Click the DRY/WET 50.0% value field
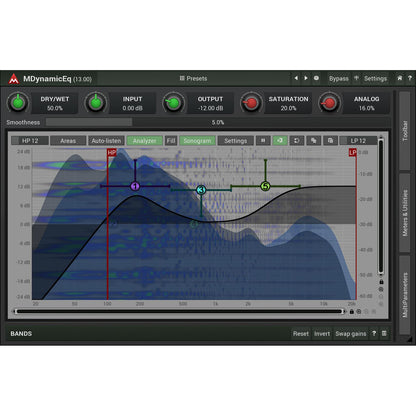416x416 pixels. click(x=55, y=103)
